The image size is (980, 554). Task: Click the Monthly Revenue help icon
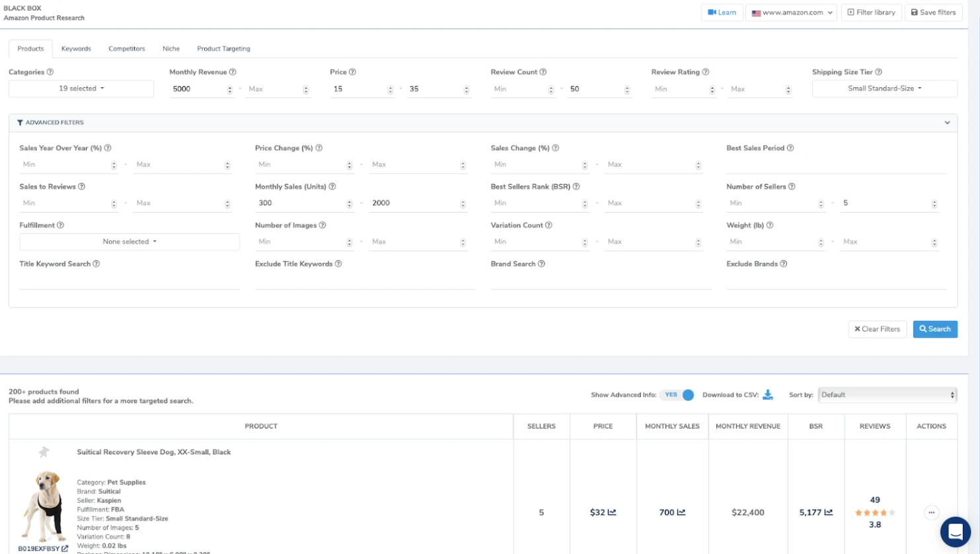(x=233, y=72)
